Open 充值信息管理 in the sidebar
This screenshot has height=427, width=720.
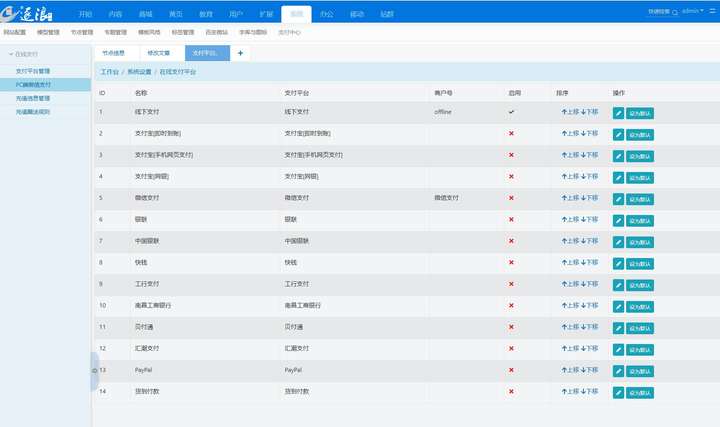[33, 98]
